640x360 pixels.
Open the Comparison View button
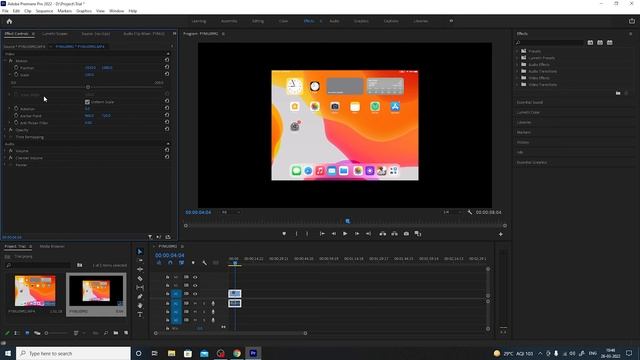418,234
